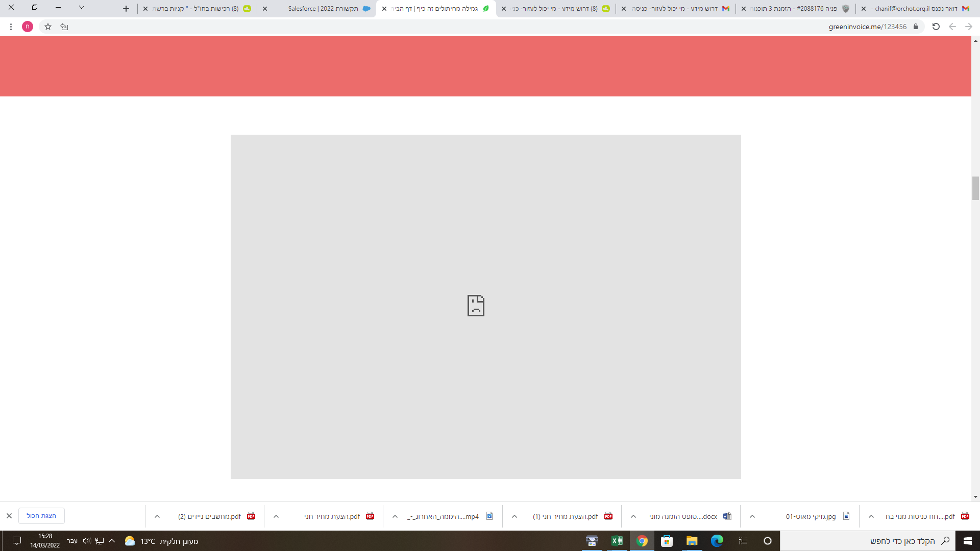Expand options for מחשבים ניידים (2).pdf download

coord(157,516)
